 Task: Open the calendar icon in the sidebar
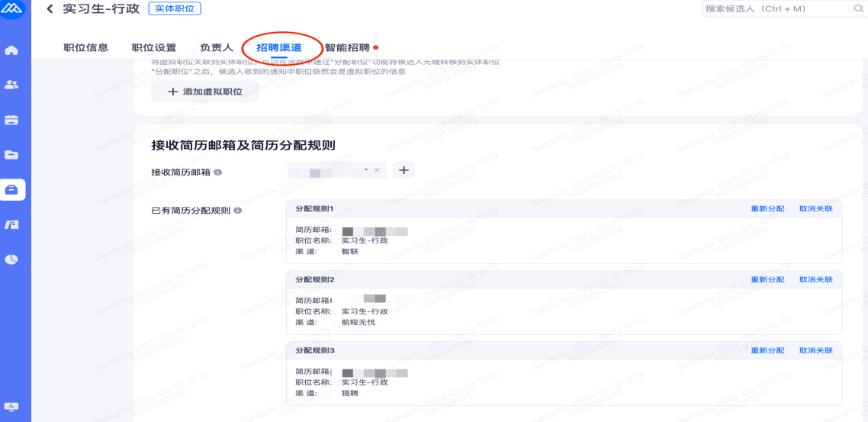click(11, 120)
